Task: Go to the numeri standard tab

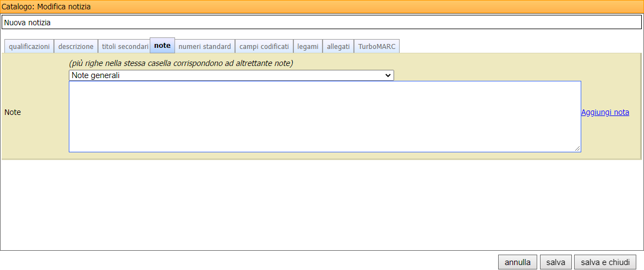Action: click(205, 47)
